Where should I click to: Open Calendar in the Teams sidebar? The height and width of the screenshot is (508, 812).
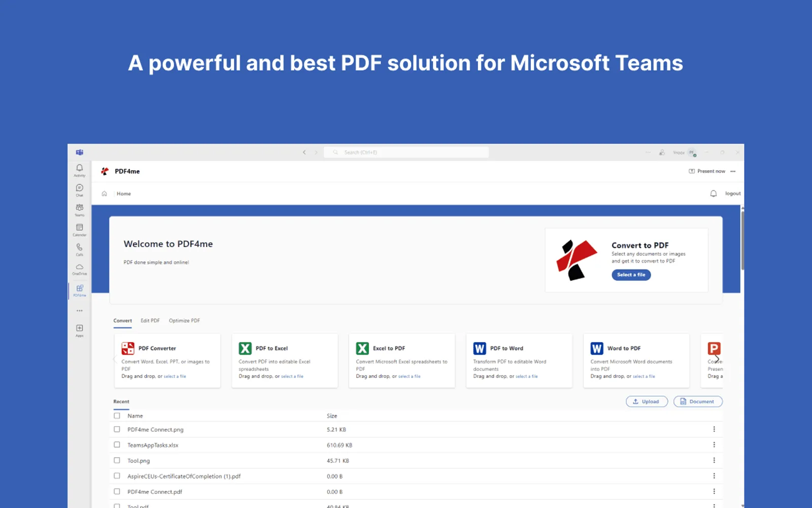[80, 230]
